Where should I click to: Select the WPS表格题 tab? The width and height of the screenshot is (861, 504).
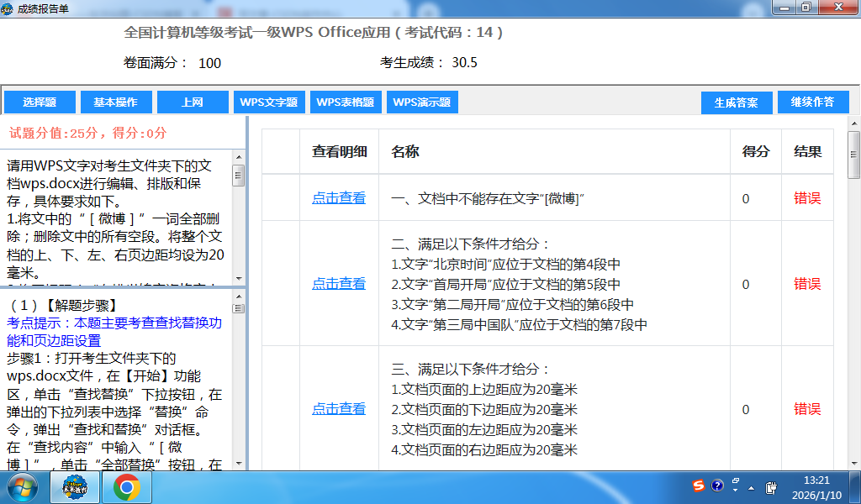pyautogui.click(x=346, y=102)
